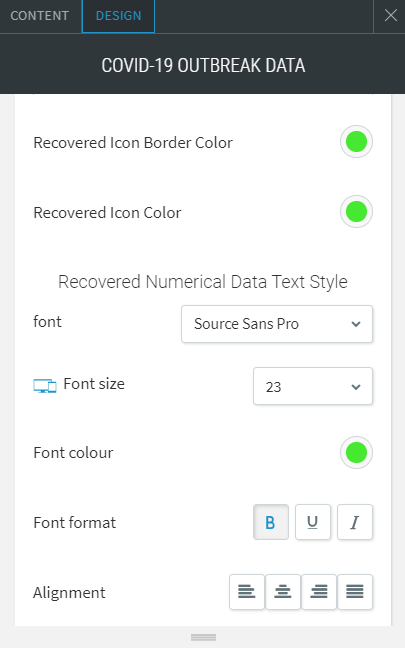
Task: Toggle underline font format
Action: coord(313,522)
